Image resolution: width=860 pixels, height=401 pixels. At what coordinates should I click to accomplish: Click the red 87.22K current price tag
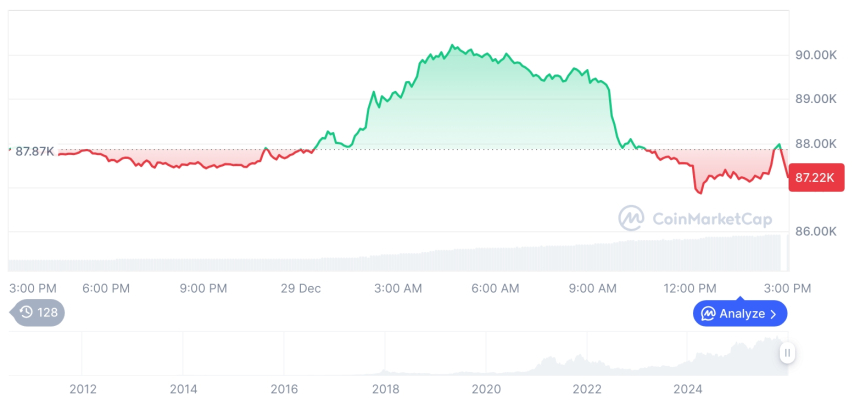[817, 177]
